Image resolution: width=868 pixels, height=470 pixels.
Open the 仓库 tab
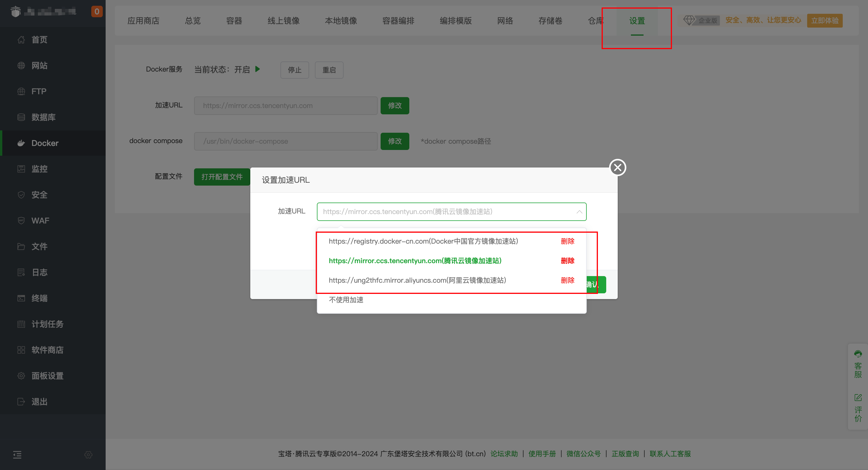coord(595,21)
